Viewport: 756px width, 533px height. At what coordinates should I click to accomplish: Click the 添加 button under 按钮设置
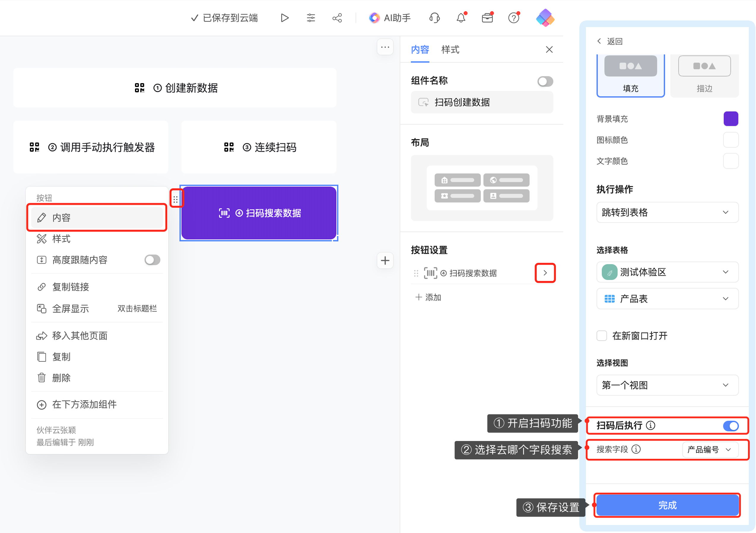[x=428, y=297]
